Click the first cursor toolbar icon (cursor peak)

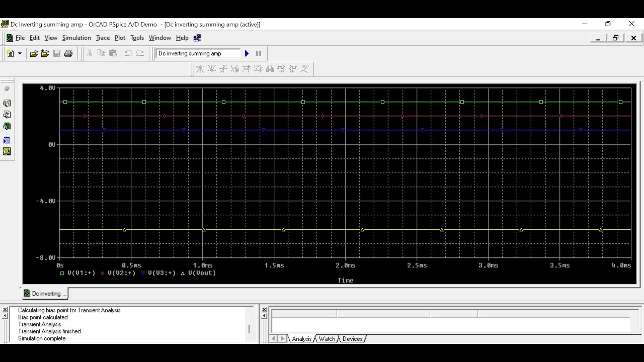200,69
